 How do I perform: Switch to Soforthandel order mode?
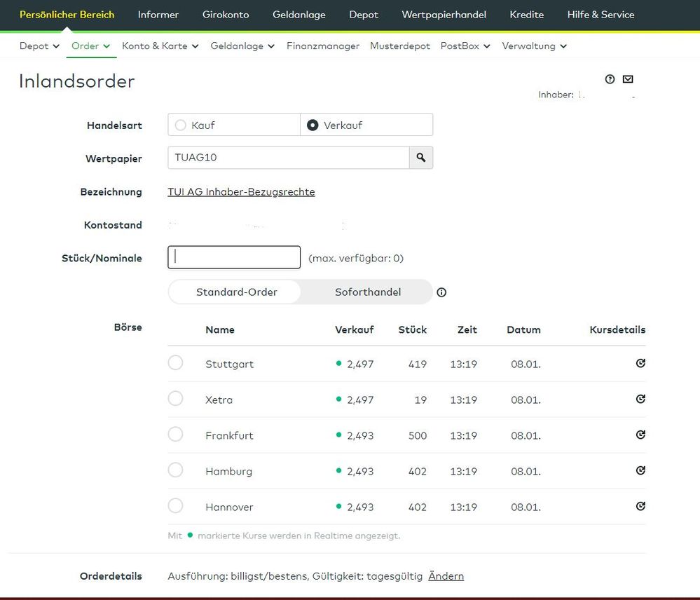pyautogui.click(x=367, y=292)
